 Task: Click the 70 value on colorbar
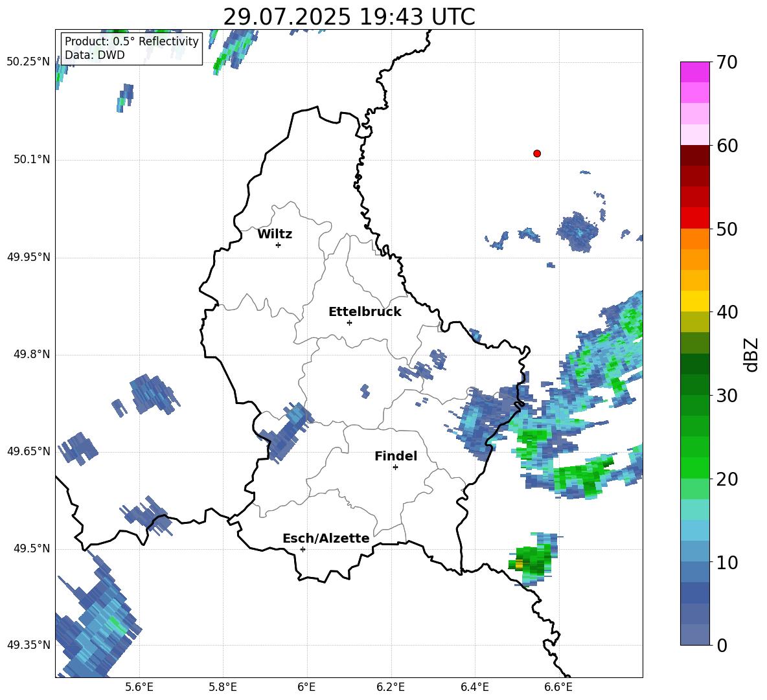click(727, 62)
